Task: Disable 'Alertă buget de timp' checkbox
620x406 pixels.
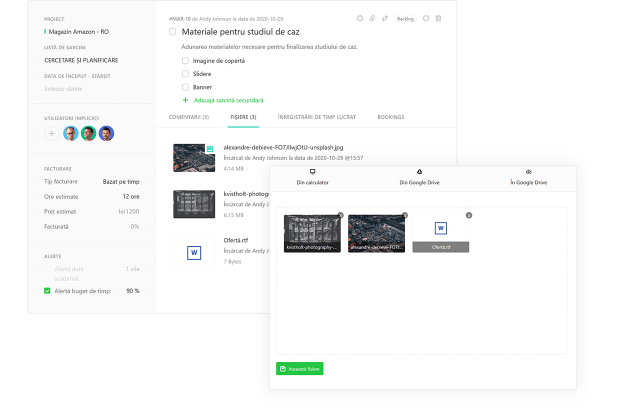Action: pos(47,291)
